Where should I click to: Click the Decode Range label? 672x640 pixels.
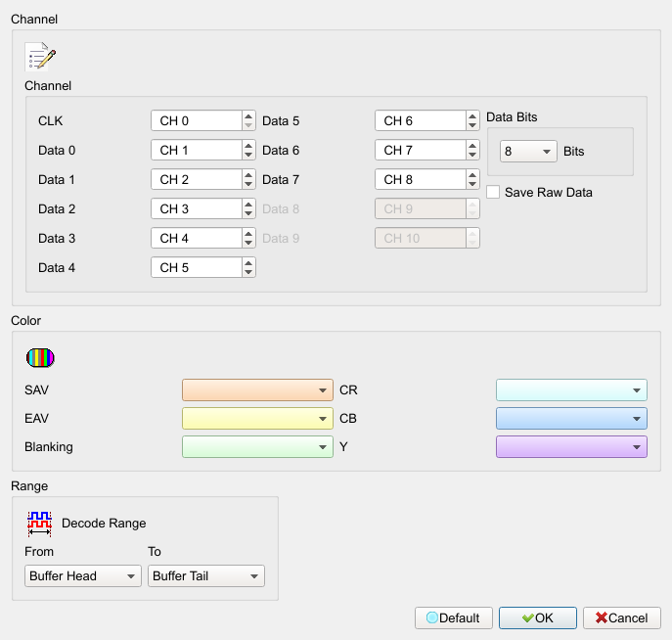pos(104,524)
